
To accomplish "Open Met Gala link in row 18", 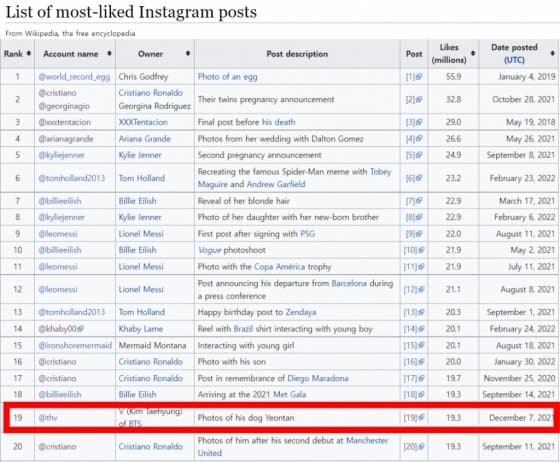I will pyautogui.click(x=290, y=395).
